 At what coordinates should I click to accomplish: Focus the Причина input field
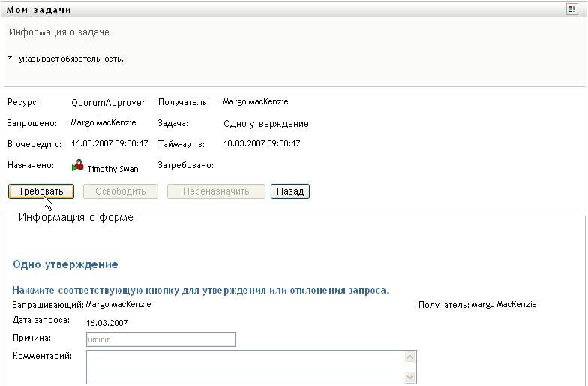(161, 339)
